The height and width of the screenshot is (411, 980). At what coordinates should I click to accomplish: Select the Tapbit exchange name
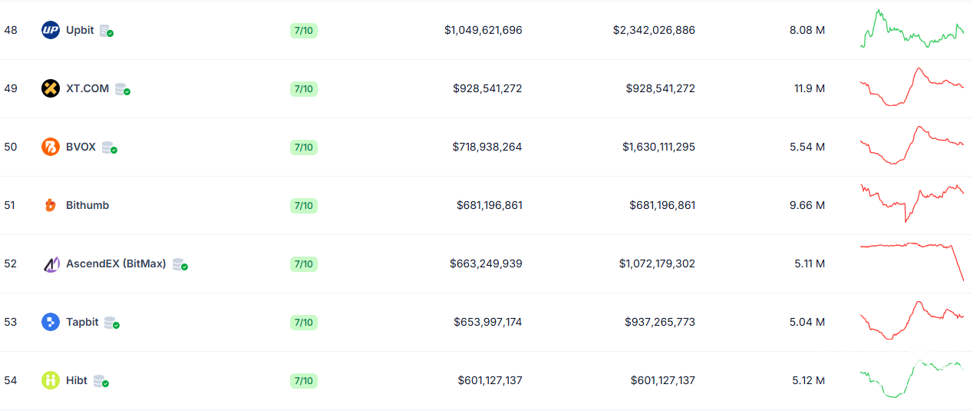click(x=82, y=322)
